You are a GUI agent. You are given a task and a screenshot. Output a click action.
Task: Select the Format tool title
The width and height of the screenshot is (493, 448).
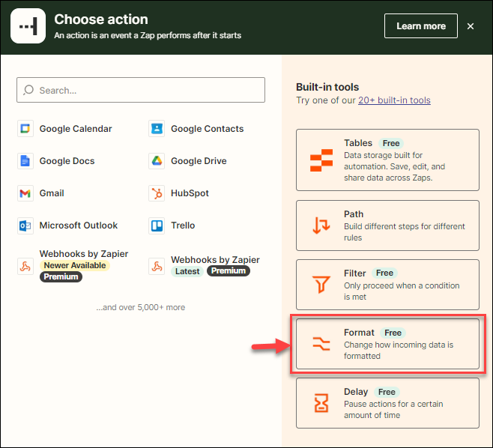359,333
